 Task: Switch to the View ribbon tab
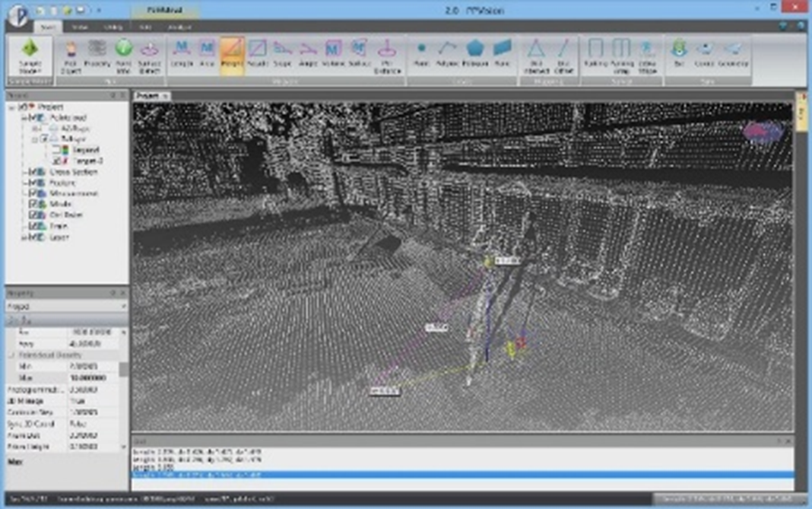(80, 25)
